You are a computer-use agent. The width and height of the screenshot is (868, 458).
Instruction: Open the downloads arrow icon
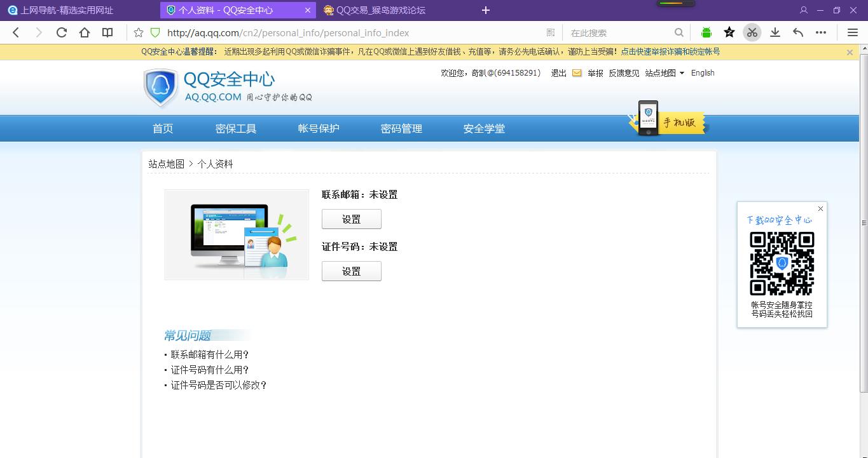tap(775, 32)
